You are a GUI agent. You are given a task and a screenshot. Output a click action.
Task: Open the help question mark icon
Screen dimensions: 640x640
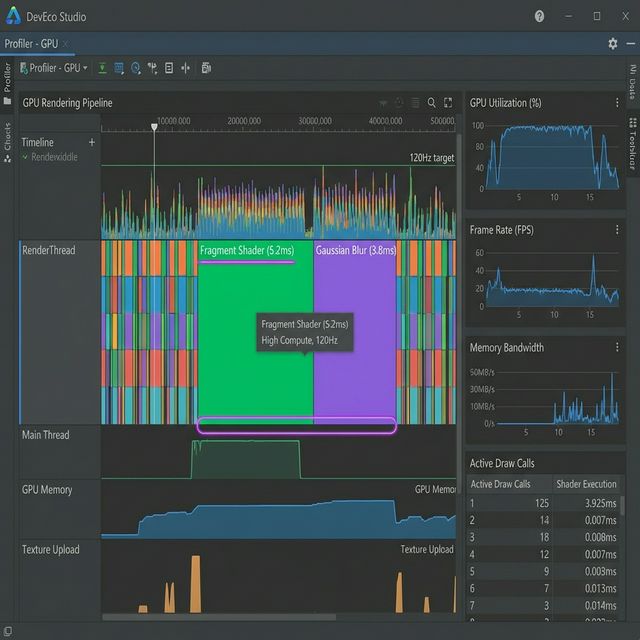pos(540,16)
